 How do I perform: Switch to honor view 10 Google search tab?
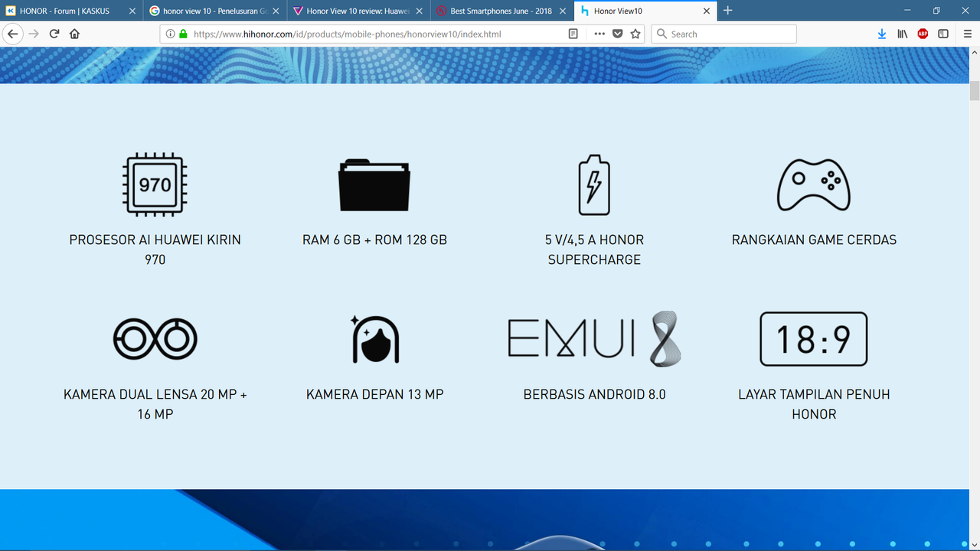coord(215,11)
